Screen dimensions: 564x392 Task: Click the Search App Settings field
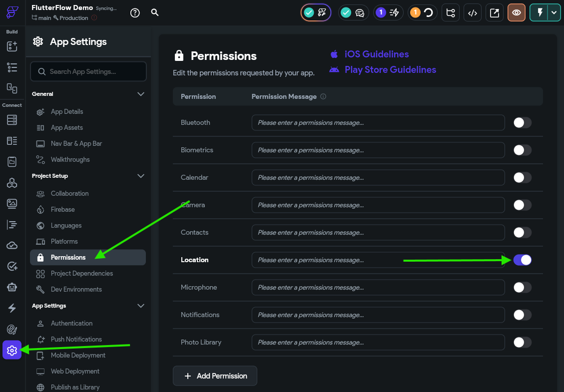pyautogui.click(x=88, y=71)
